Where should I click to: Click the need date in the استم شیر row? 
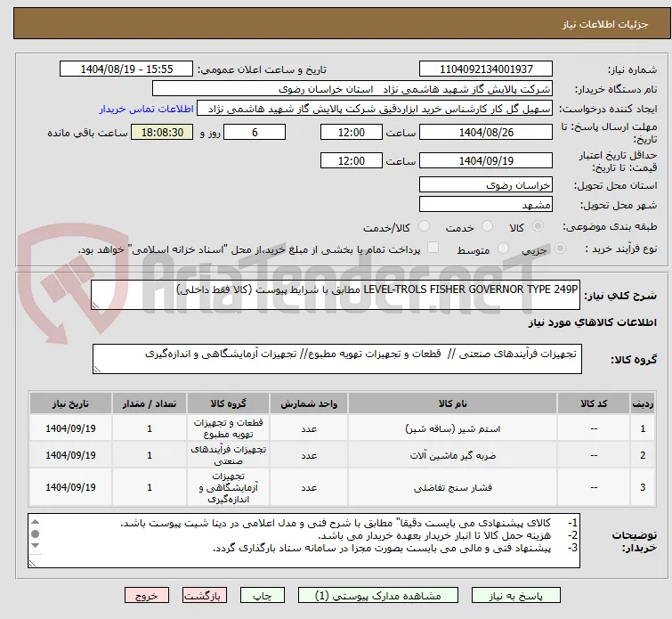pyautogui.click(x=70, y=428)
